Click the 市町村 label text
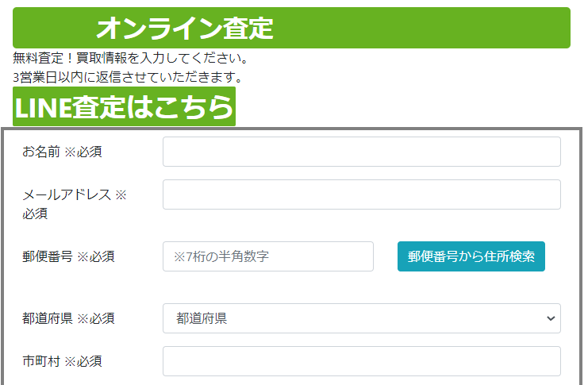 (x=41, y=361)
